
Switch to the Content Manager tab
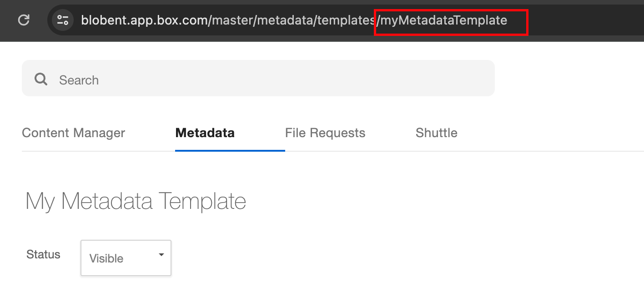click(73, 133)
